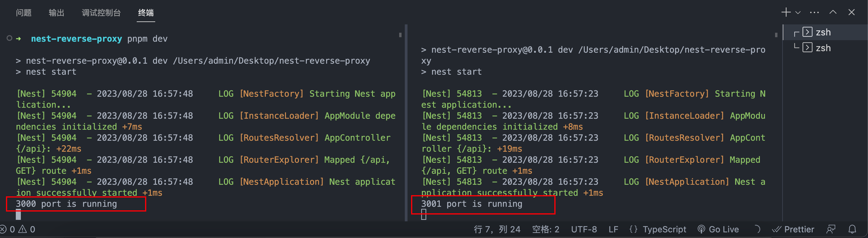
Task: Close the terminal panel
Action: (x=852, y=12)
